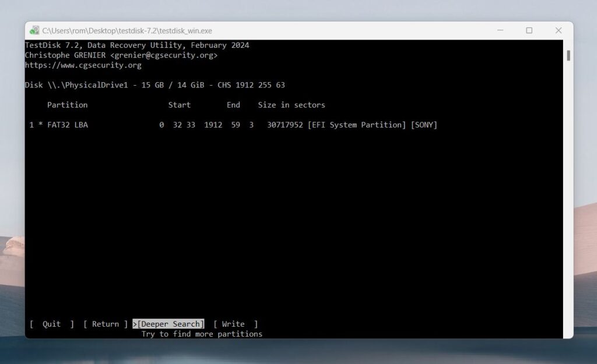Select the Quit option
Image resolution: width=597 pixels, height=364 pixels.
(x=51, y=324)
